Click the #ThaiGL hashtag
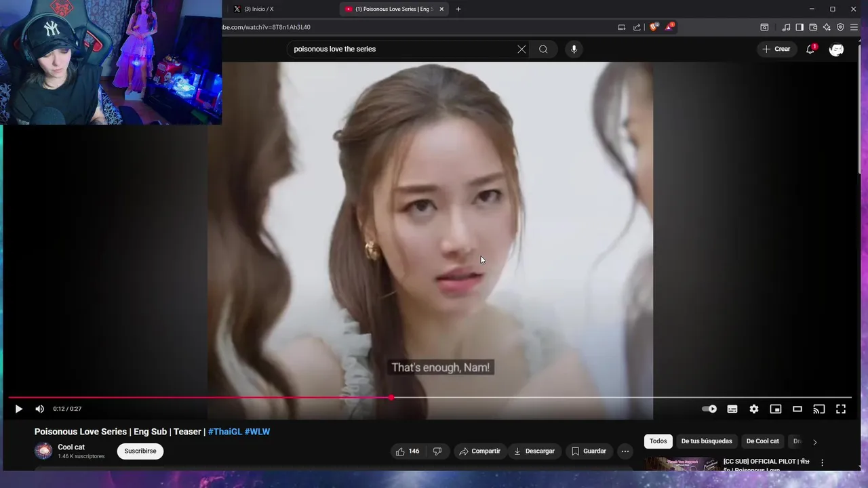 (225, 432)
